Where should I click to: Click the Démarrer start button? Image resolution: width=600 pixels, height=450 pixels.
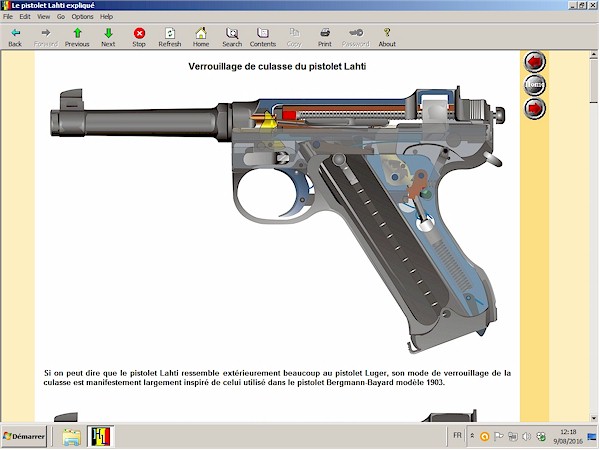(x=24, y=436)
